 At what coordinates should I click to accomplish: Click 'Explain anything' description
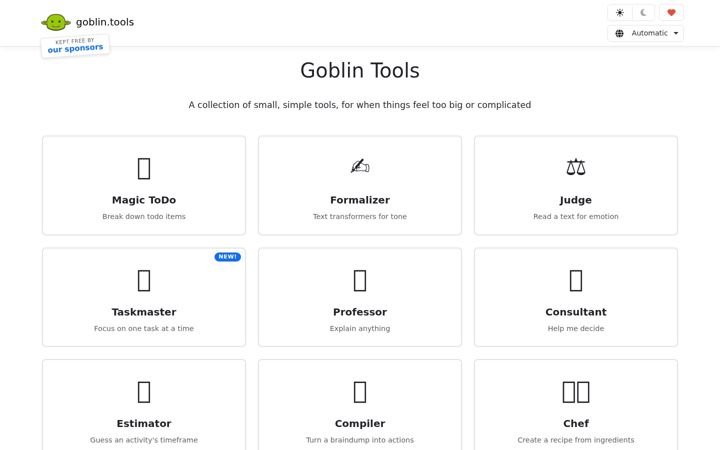click(360, 328)
